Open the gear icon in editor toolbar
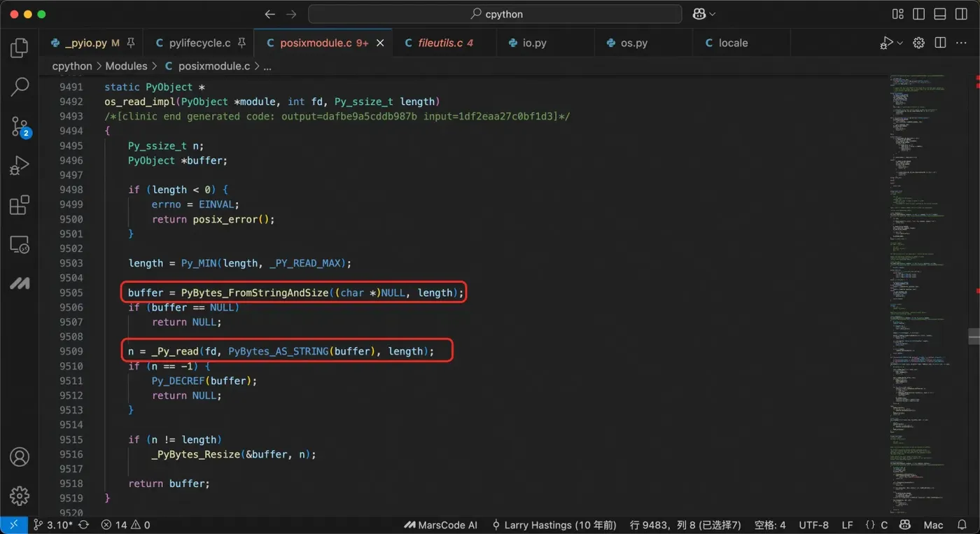The image size is (980, 534). point(919,43)
